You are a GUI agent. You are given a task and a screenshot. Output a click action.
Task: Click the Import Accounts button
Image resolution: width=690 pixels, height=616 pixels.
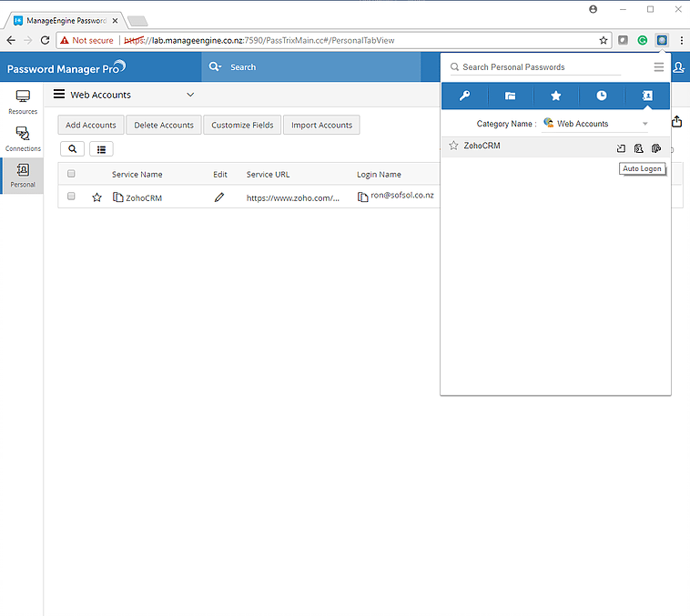pyautogui.click(x=321, y=125)
